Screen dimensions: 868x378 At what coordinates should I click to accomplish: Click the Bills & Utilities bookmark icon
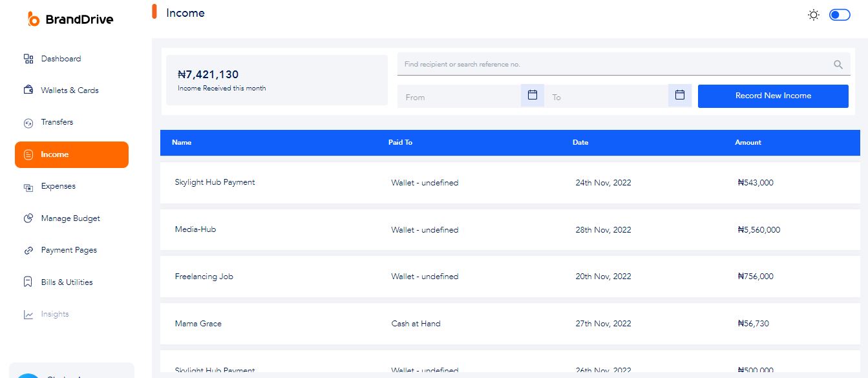tap(28, 282)
